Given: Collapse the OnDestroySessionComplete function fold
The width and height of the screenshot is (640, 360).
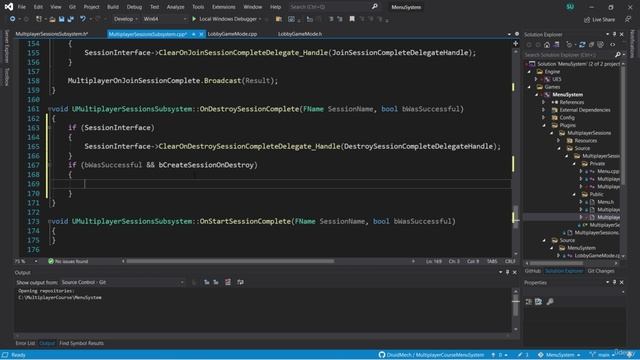Looking at the screenshot, I should coord(49,109).
